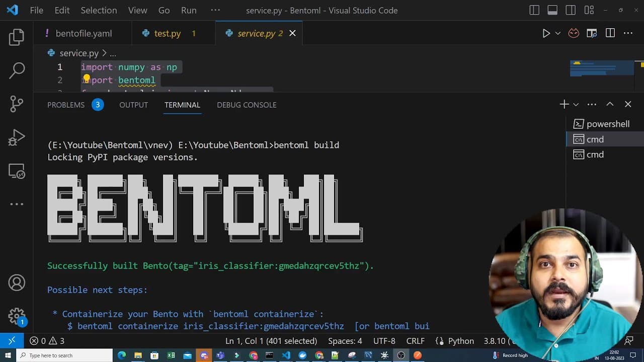Open the Remote Explorer view
Screen dimensions: 644x362
pos(17,171)
